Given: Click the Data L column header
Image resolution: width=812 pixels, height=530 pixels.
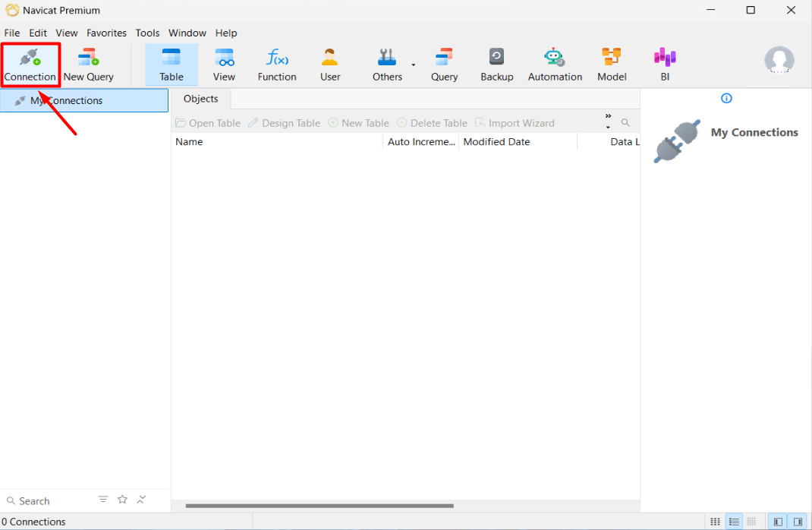Looking at the screenshot, I should pos(609,141).
